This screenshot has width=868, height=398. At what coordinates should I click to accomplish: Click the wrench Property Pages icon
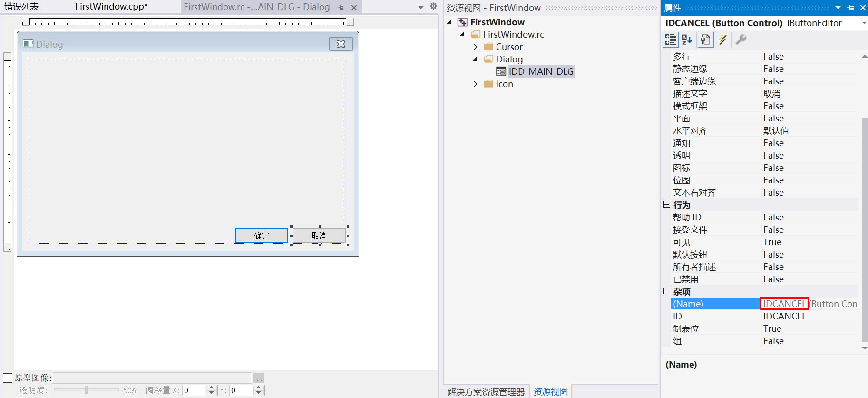tap(741, 40)
